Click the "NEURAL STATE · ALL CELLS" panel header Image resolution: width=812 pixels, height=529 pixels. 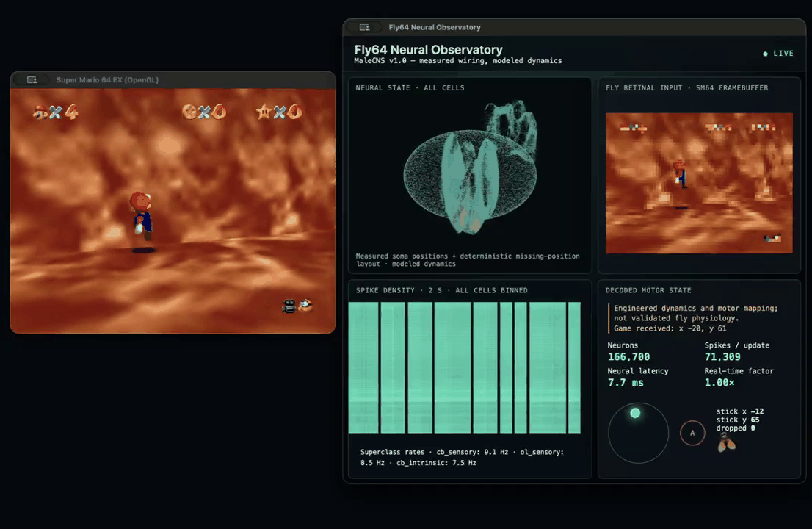(x=410, y=88)
